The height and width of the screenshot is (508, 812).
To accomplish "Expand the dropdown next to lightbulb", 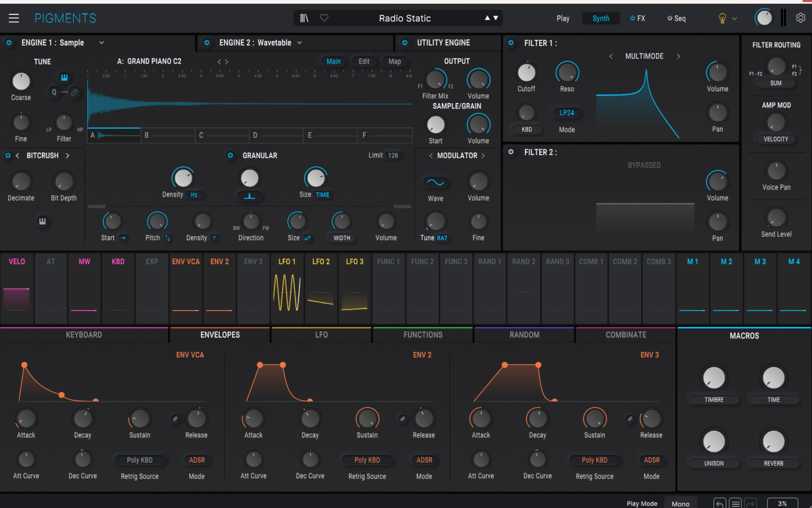I will tap(735, 18).
